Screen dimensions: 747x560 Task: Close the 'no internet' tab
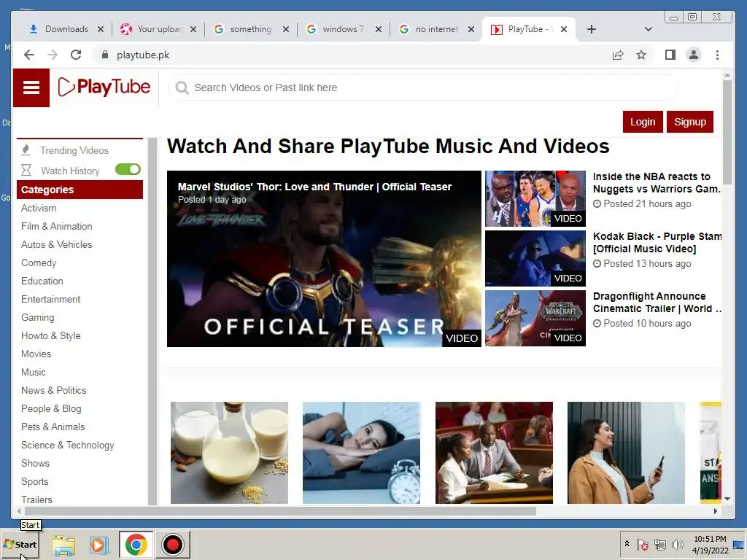(471, 29)
